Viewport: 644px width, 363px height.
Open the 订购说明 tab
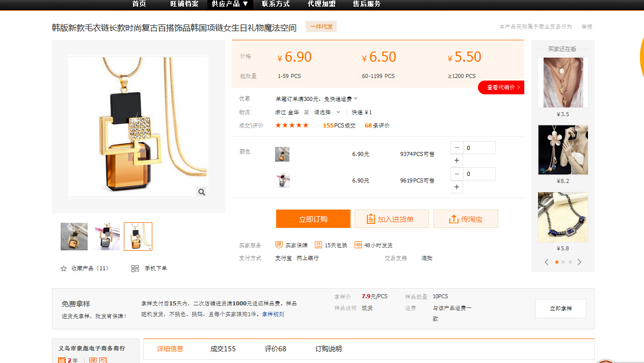click(328, 349)
